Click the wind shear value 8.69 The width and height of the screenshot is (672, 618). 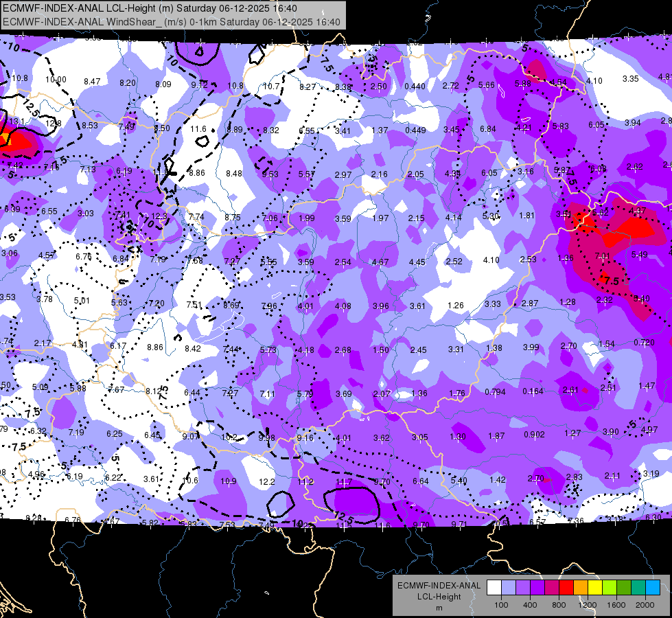click(x=231, y=306)
